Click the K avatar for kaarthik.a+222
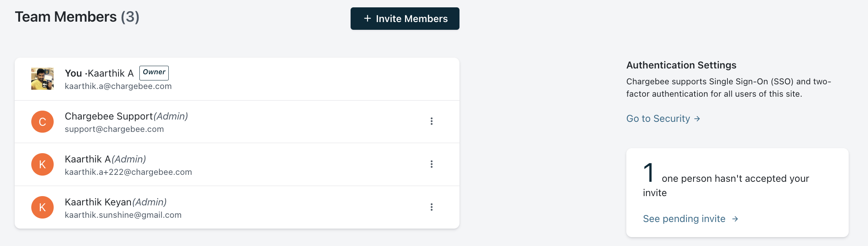This screenshot has width=868, height=246. (x=42, y=165)
